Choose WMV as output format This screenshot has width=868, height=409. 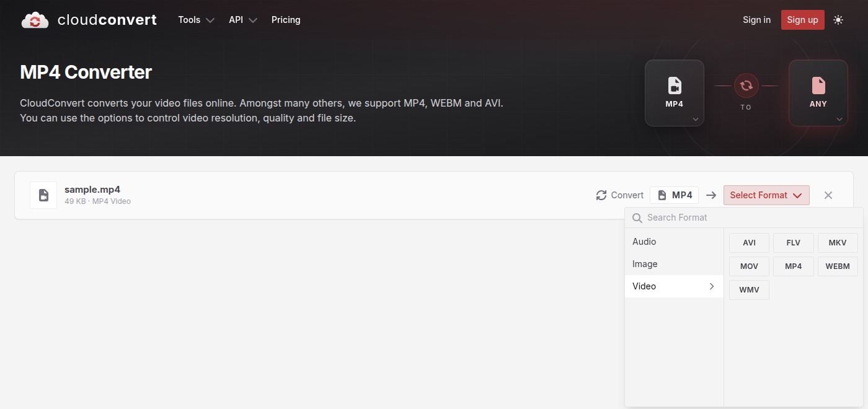pyautogui.click(x=749, y=290)
